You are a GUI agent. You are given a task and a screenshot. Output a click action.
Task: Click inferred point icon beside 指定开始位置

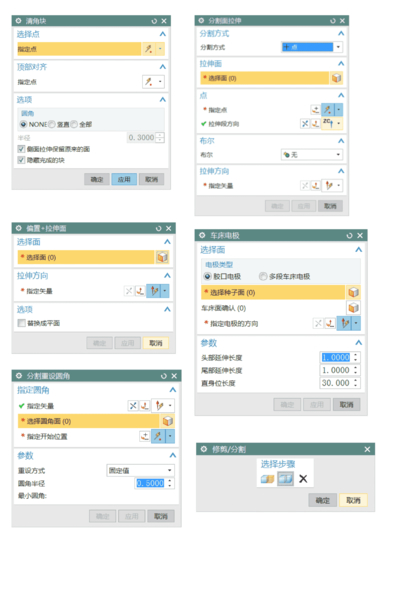158,436
